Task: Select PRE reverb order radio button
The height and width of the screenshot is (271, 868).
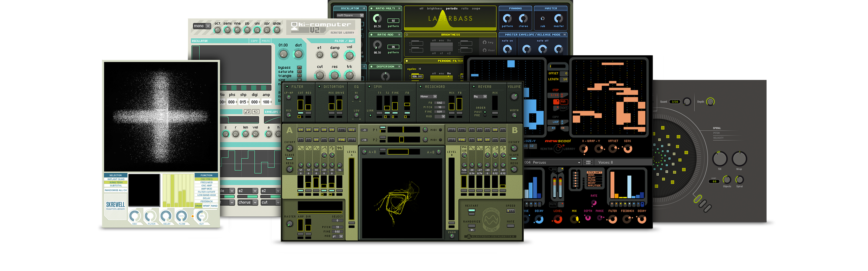Action: [485, 115]
